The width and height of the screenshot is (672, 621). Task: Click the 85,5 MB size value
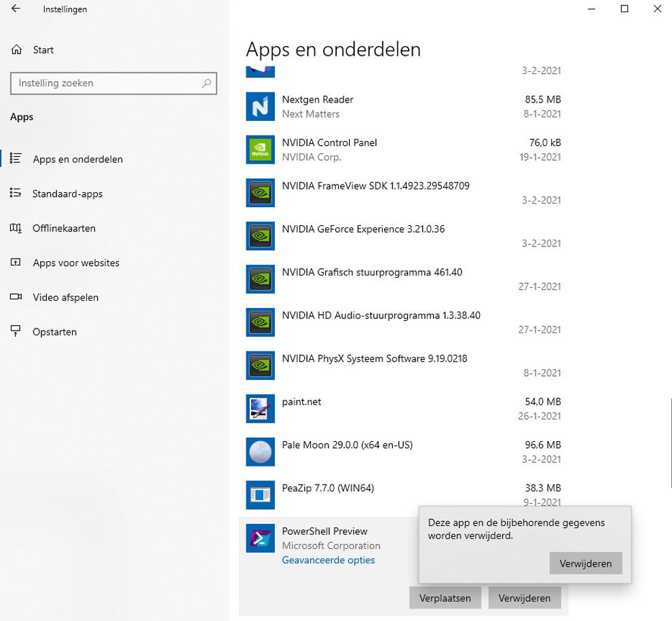click(543, 100)
